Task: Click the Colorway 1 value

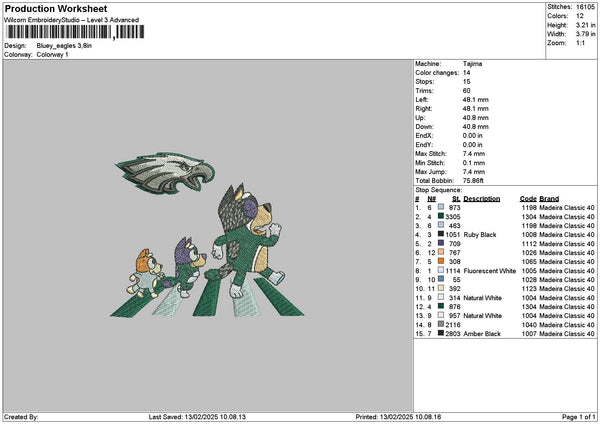Action: click(x=52, y=55)
